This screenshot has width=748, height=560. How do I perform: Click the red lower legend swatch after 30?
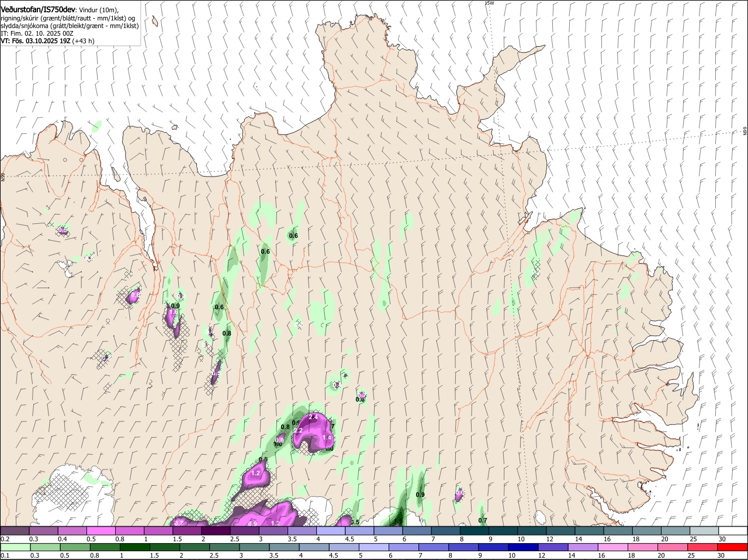[733, 548]
